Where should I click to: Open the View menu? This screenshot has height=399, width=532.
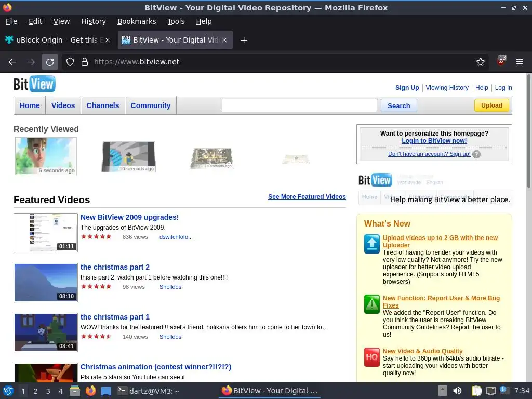[x=61, y=21]
